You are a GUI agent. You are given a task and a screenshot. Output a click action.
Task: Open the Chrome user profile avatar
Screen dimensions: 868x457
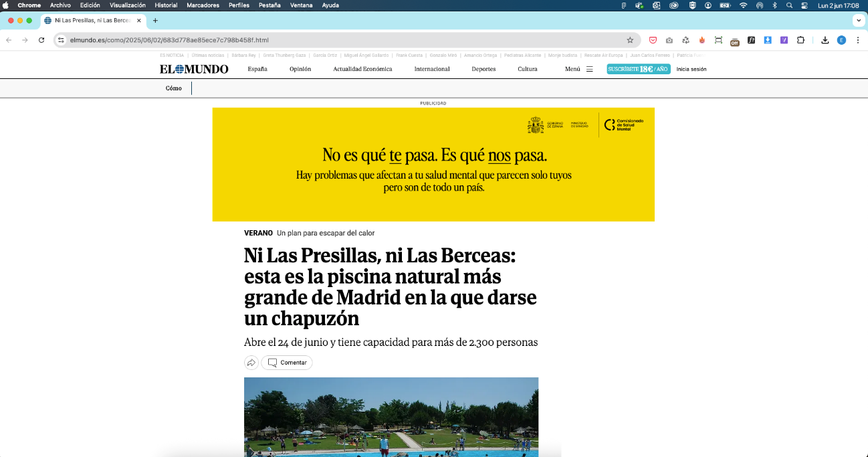click(841, 40)
